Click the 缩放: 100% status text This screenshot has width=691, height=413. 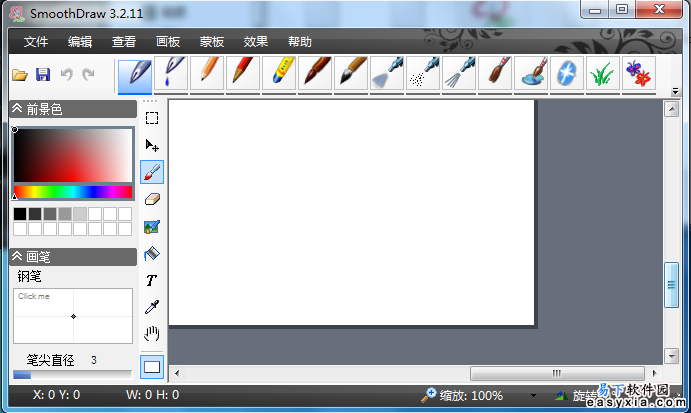click(471, 395)
